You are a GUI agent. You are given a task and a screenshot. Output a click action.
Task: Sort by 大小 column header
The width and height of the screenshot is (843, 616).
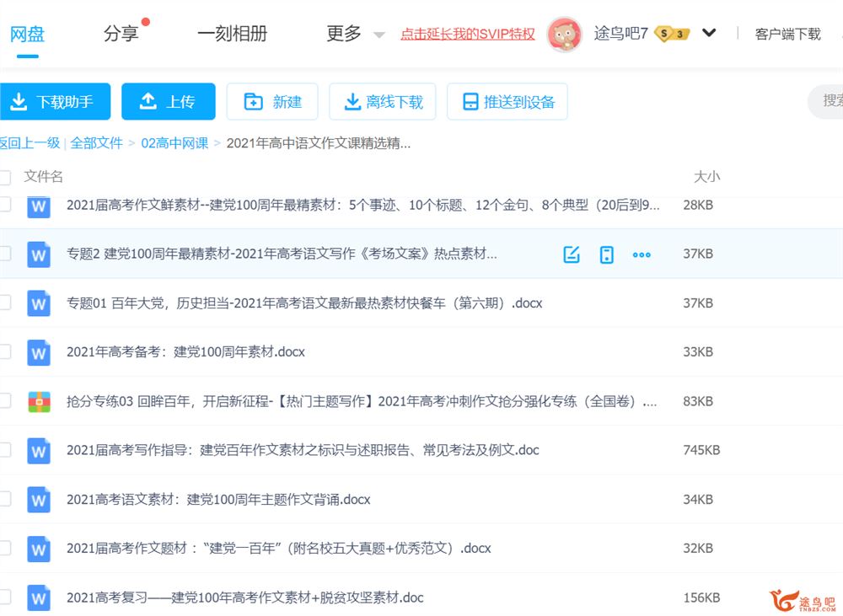tap(707, 176)
